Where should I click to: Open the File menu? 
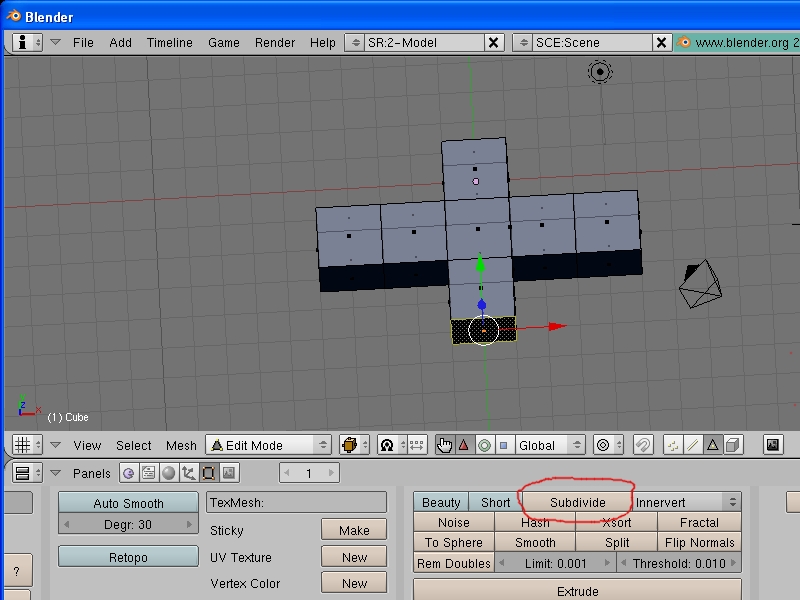[83, 42]
